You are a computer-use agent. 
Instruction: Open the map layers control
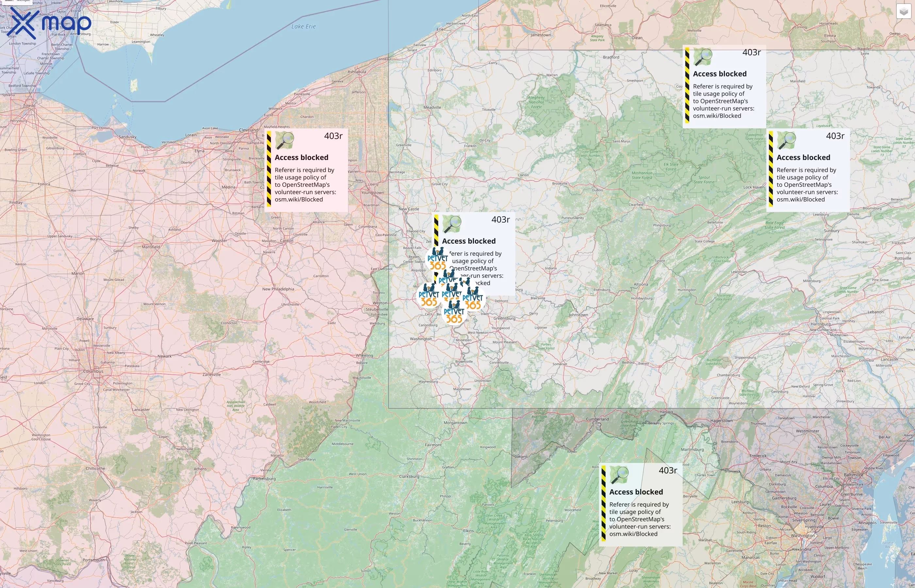click(904, 11)
